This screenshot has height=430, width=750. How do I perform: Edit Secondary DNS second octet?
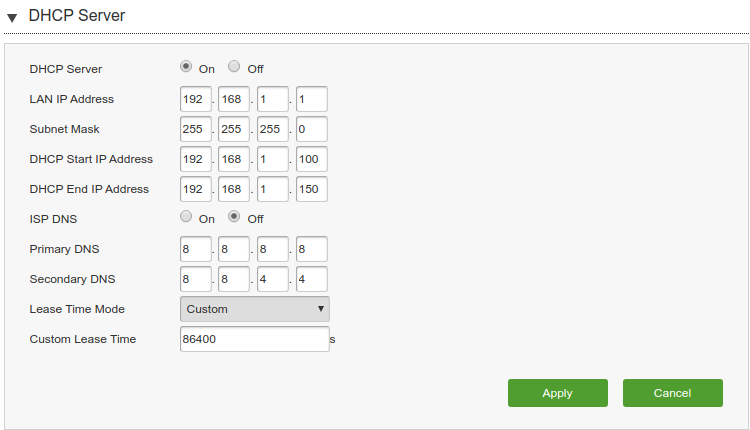click(x=234, y=279)
